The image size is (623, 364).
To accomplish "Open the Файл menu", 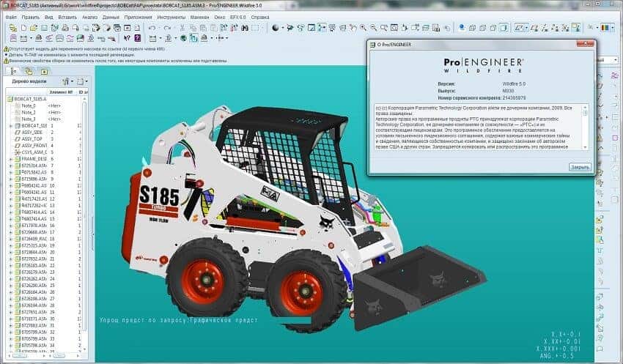I will pyautogui.click(x=11, y=18).
